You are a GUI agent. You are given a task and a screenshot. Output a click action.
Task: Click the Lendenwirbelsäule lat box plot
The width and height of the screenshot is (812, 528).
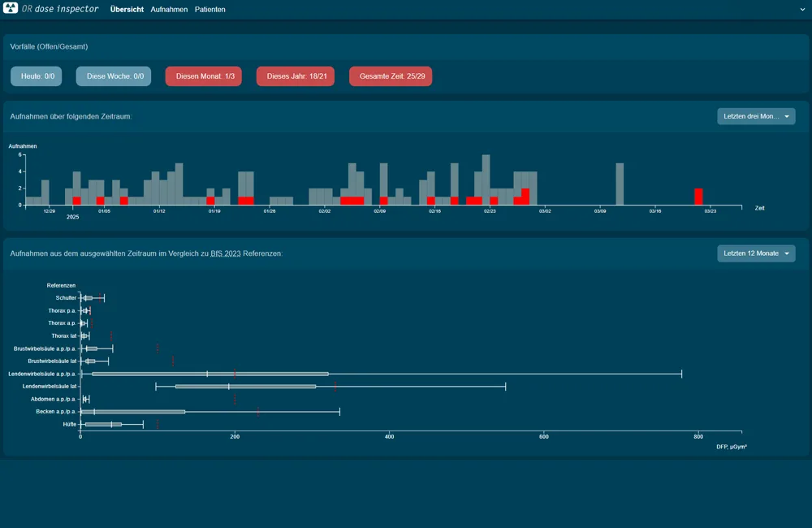245,387
